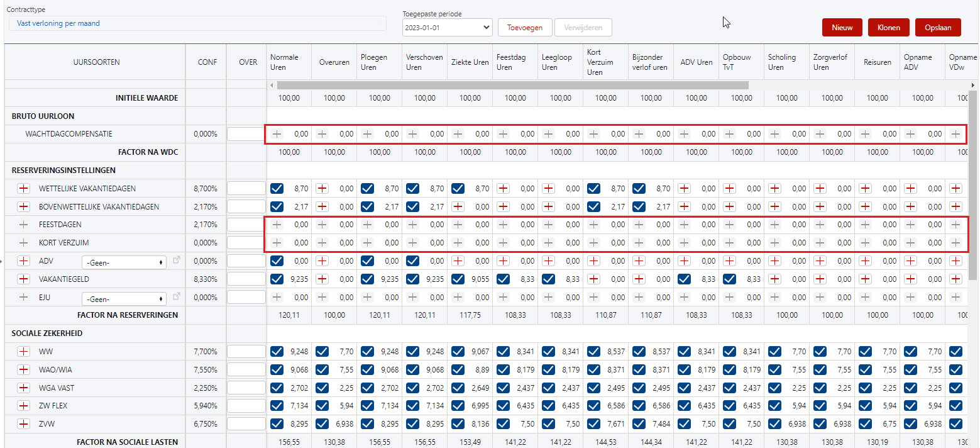Click the red plus beside WGA VAST label
The image size is (980, 448).
click(24, 388)
